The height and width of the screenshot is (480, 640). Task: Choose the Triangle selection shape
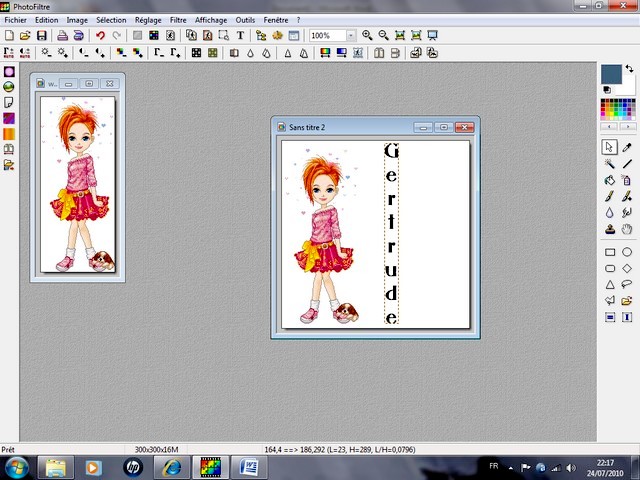pos(610,284)
